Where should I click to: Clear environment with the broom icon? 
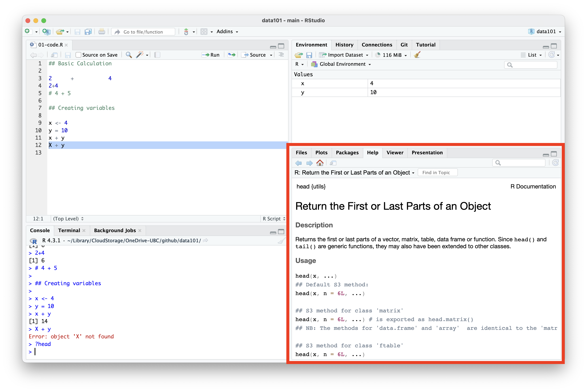coord(417,55)
